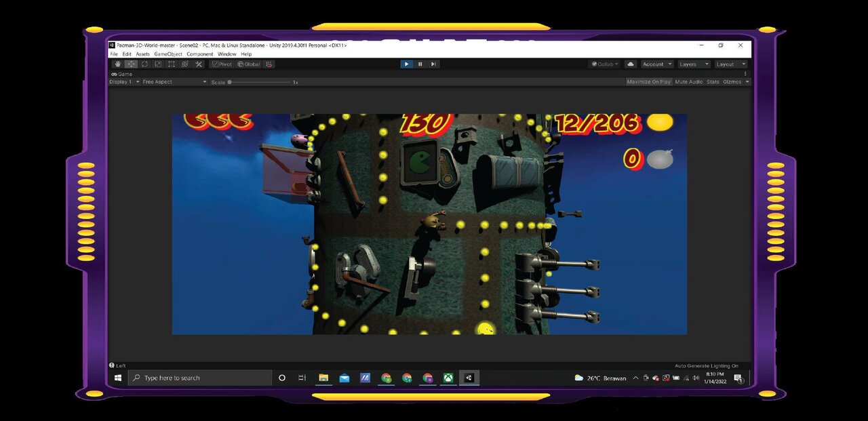Screen dimensions: 868x421
Task: Click the pellet counter 12/206
Action: [597, 123]
